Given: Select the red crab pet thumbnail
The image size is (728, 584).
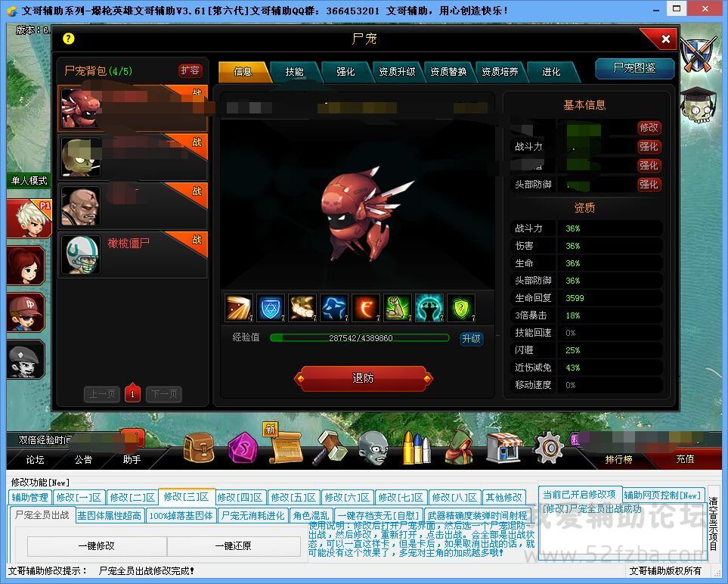Looking at the screenshot, I should coord(81,107).
